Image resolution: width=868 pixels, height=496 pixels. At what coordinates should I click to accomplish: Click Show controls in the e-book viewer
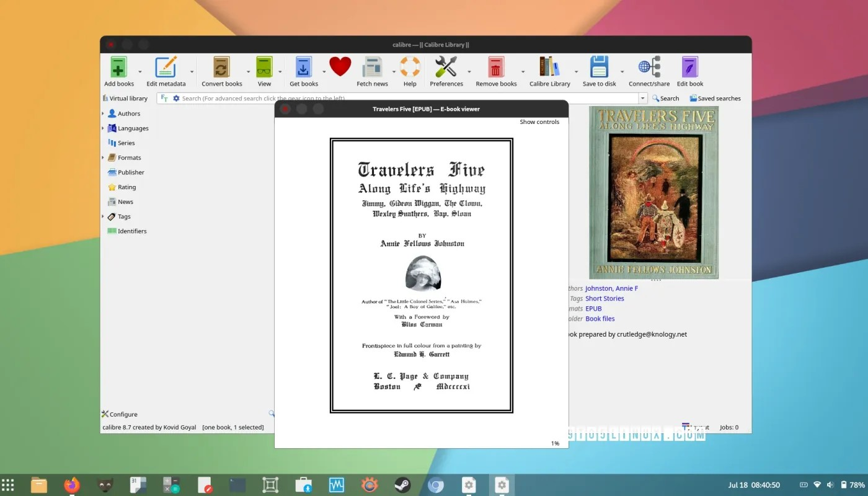point(539,122)
